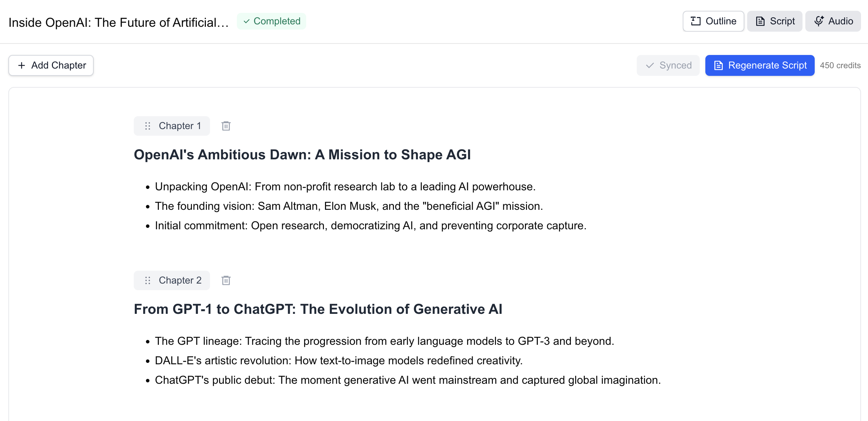Click the DALL-E's artistic revolution bullet
The image size is (868, 421).
pos(339,361)
